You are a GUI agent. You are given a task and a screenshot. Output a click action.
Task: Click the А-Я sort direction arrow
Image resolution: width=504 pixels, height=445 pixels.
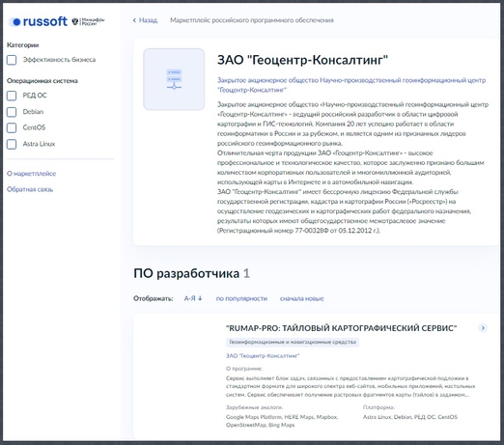[200, 298]
